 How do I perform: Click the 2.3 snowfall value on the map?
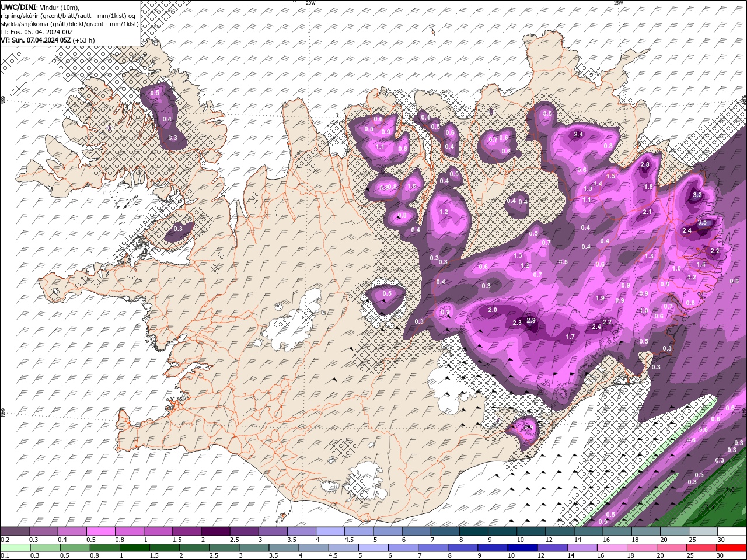point(517,323)
